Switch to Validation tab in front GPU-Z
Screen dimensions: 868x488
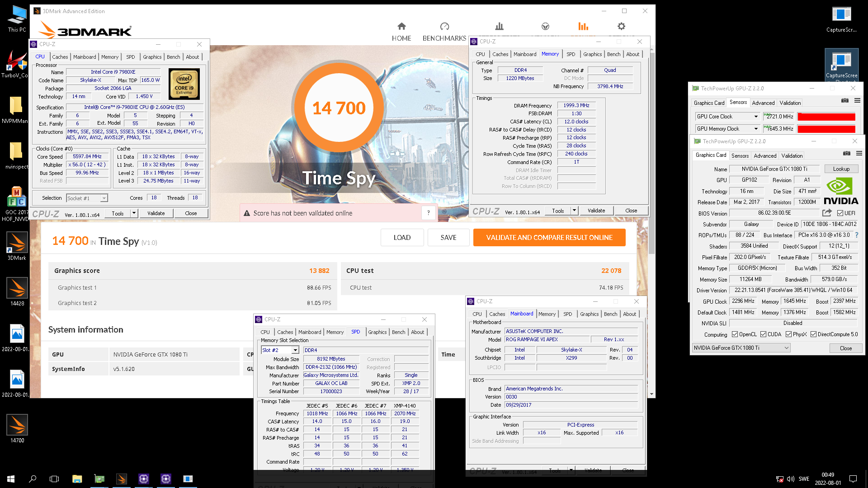tap(792, 156)
